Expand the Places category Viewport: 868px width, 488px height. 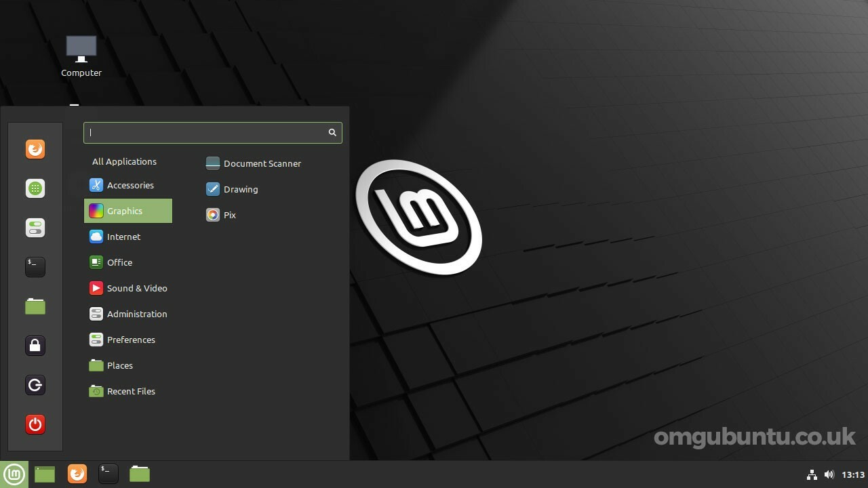tap(119, 365)
